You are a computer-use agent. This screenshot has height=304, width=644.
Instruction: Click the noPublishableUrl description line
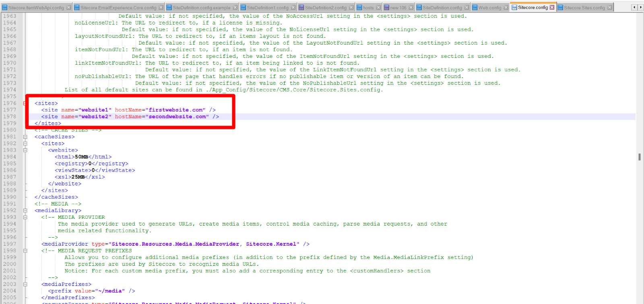269,76
